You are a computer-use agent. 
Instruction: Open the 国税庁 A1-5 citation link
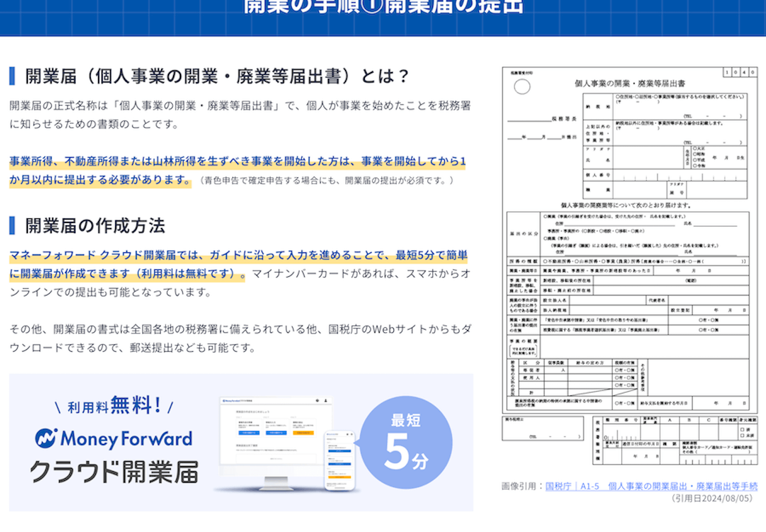(x=651, y=486)
